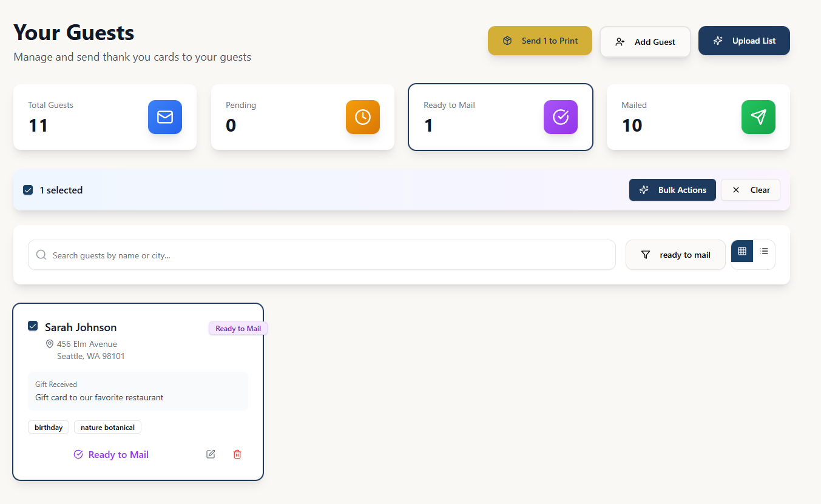Click the Upload List button

click(744, 41)
